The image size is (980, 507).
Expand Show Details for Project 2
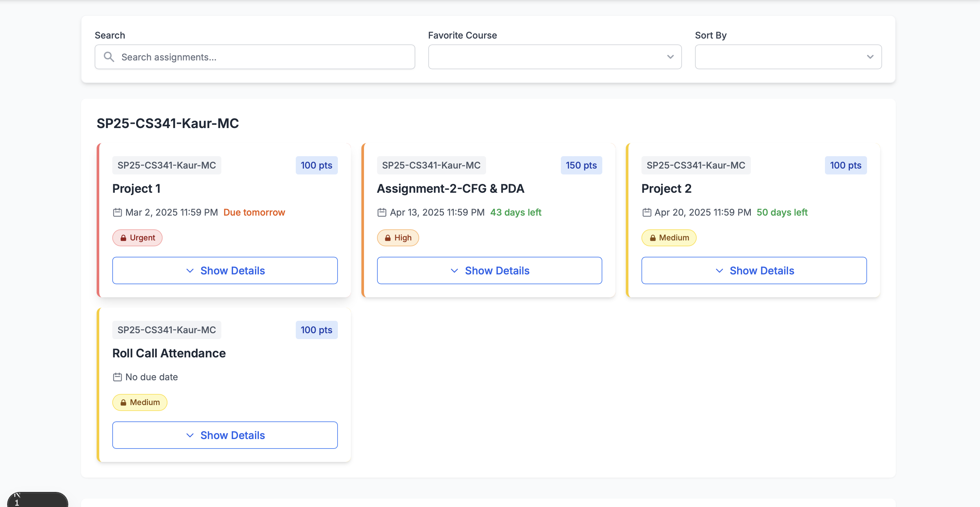[x=754, y=270]
